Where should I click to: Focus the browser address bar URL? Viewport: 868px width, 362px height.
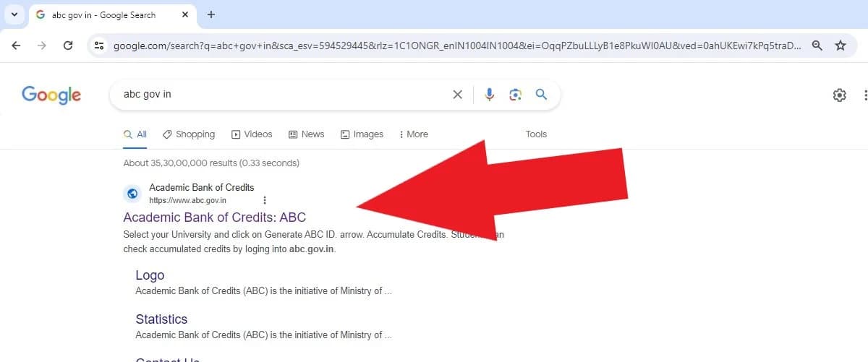457,46
